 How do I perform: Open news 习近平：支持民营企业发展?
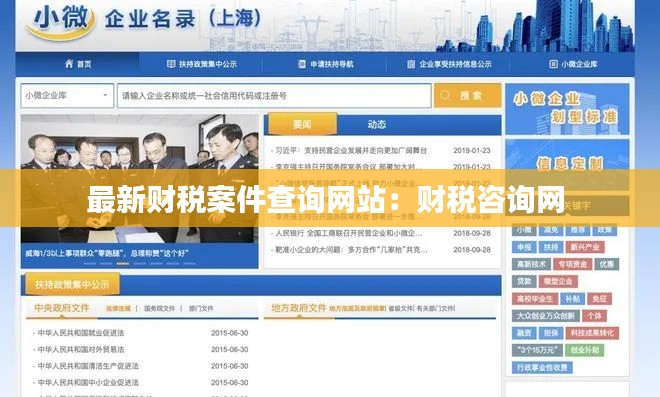tap(351, 150)
